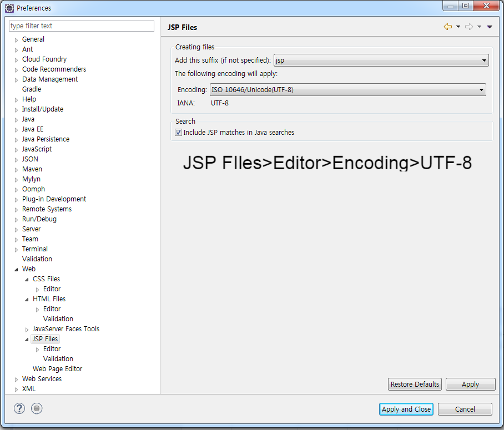504x430 pixels.
Task: Click the type filter text field
Action: point(82,26)
